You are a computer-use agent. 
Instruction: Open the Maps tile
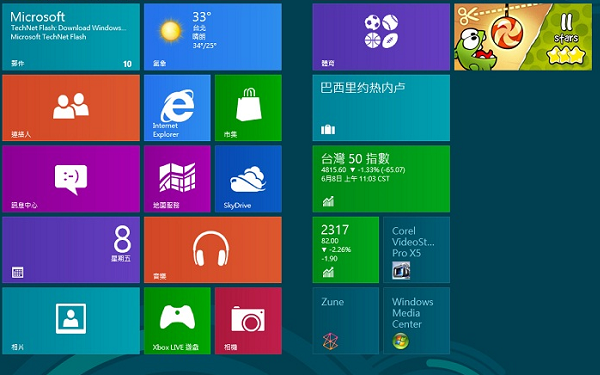pos(177,179)
